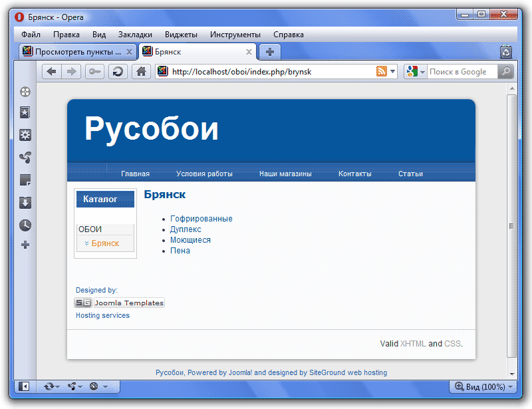This screenshot has width=532, height=409.
Task: Open the Downloads panel in sidebar
Action: [25, 203]
